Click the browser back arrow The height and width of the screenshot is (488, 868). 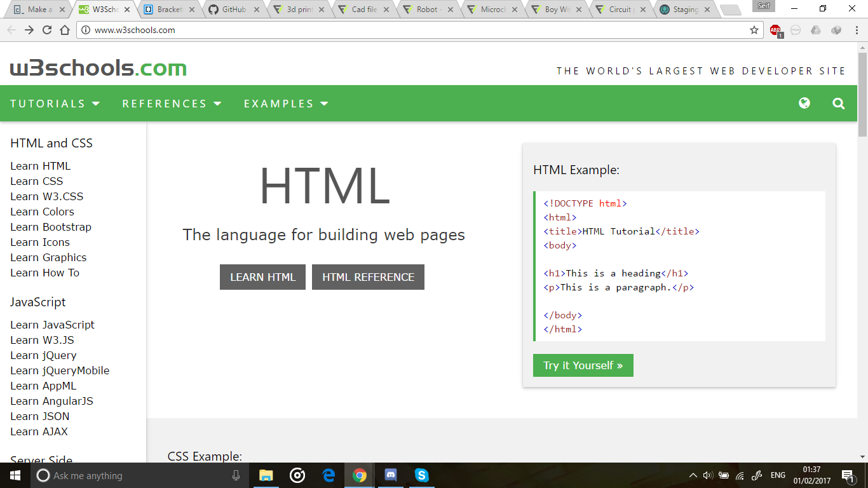pyautogui.click(x=11, y=30)
